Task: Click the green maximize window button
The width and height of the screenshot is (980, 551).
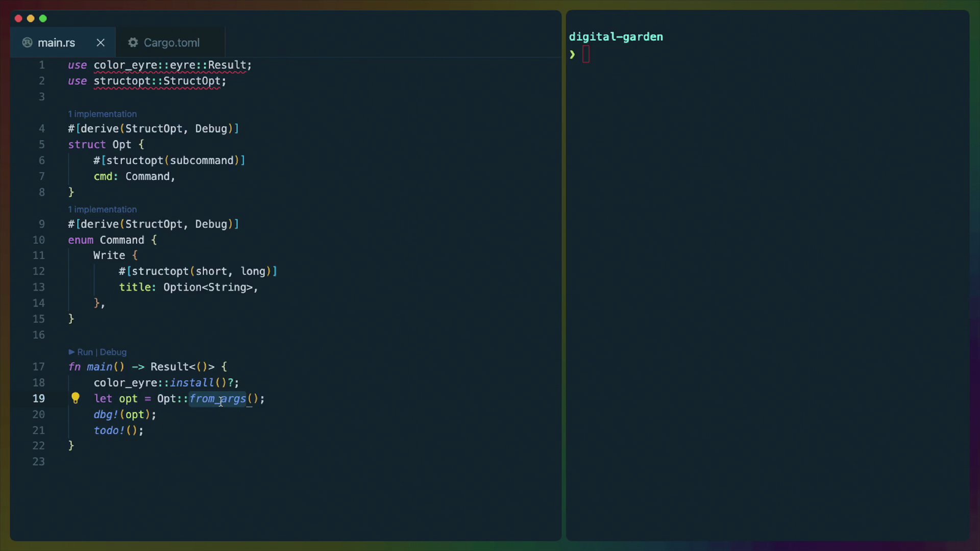Action: (x=43, y=18)
